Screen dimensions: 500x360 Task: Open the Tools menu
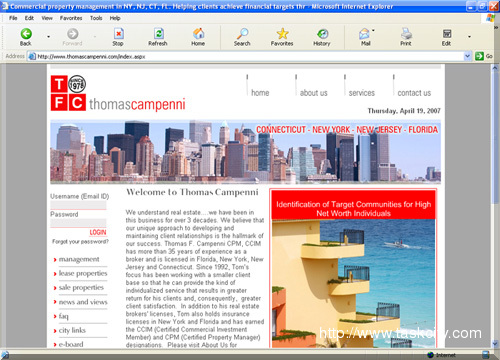pyautogui.click(x=96, y=18)
